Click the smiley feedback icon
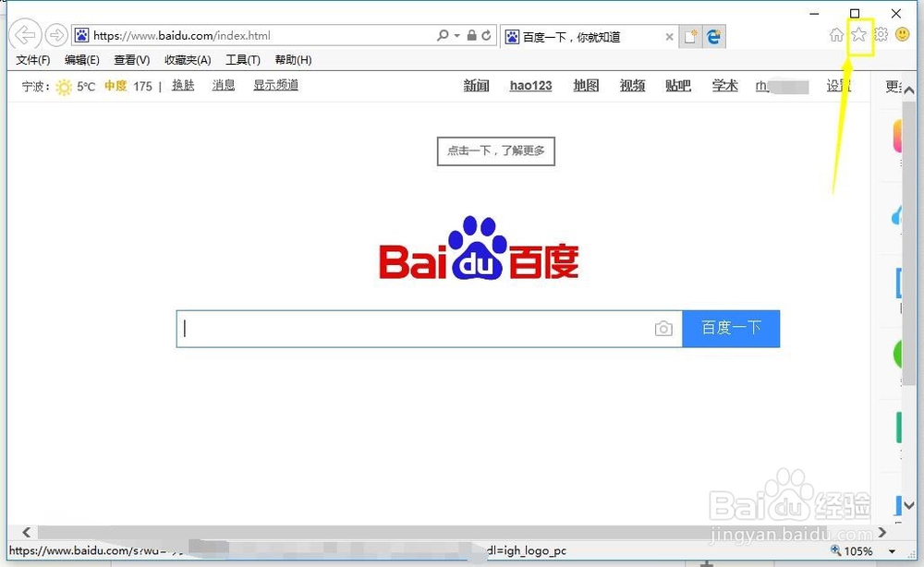Viewport: 924px width, 567px height. click(902, 34)
